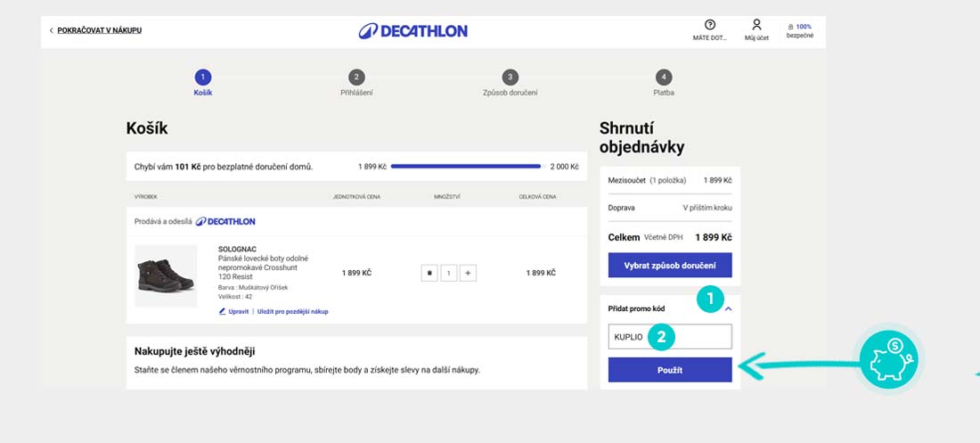
Task: Click the piggy bank savings icon
Action: [890, 360]
